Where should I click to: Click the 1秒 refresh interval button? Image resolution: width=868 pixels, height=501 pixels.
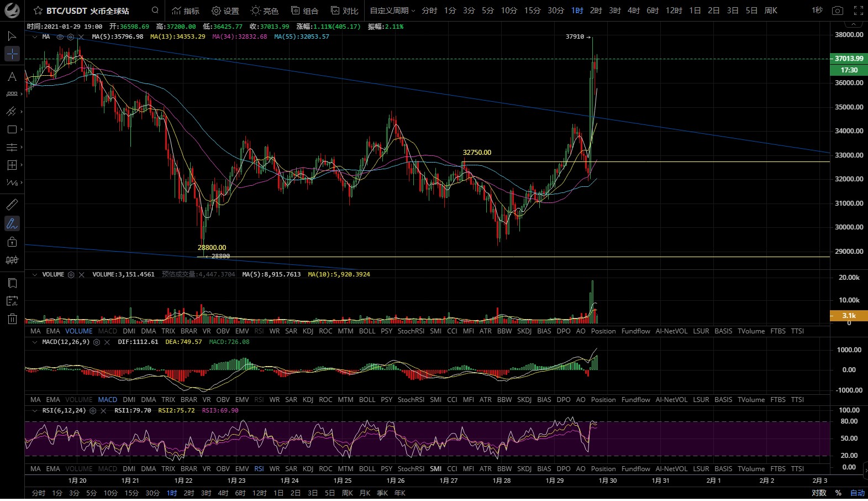tap(817, 11)
